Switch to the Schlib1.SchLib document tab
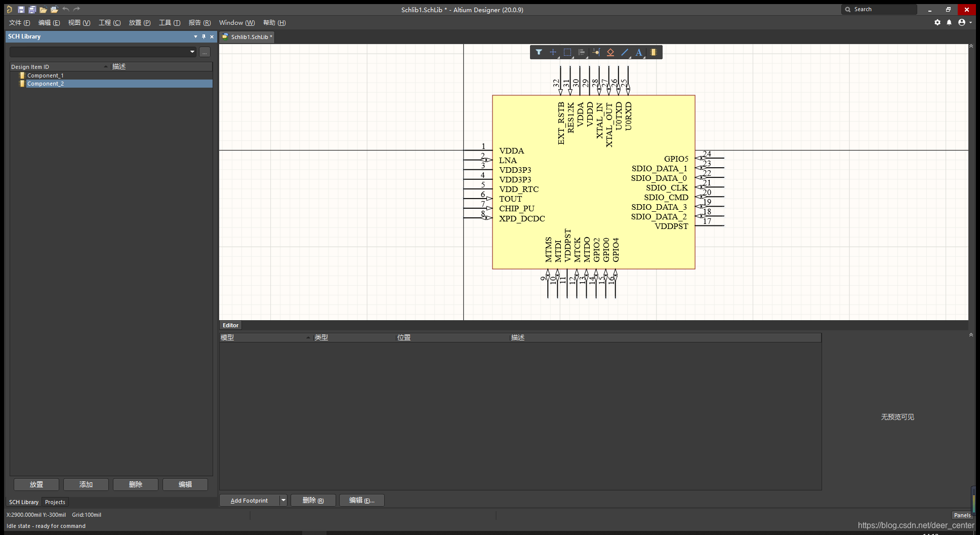Screen dimensions: 980x535 coord(248,37)
